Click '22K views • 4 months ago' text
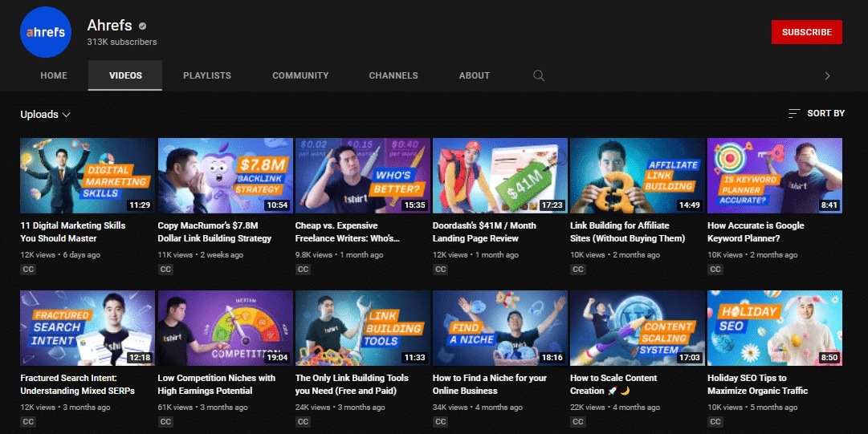The image size is (868, 434). click(x=615, y=408)
